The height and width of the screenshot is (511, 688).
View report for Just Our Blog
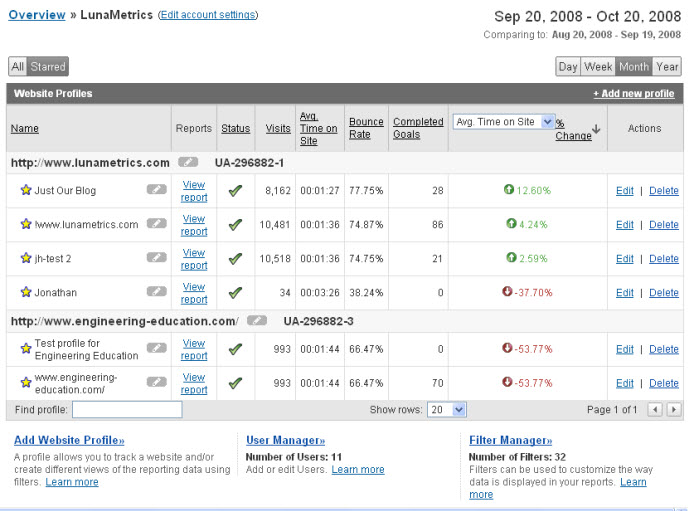tap(194, 191)
